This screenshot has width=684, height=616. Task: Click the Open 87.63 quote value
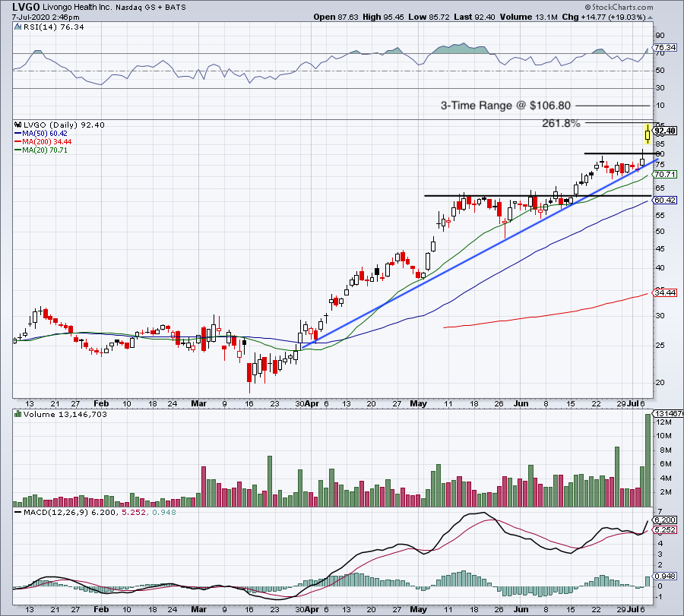(x=336, y=17)
